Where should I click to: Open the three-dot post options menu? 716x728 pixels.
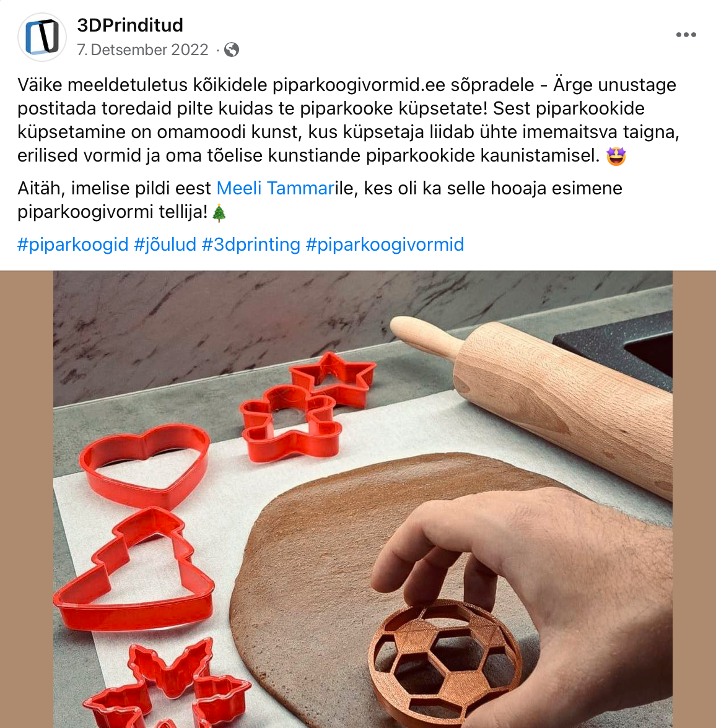coord(686,35)
